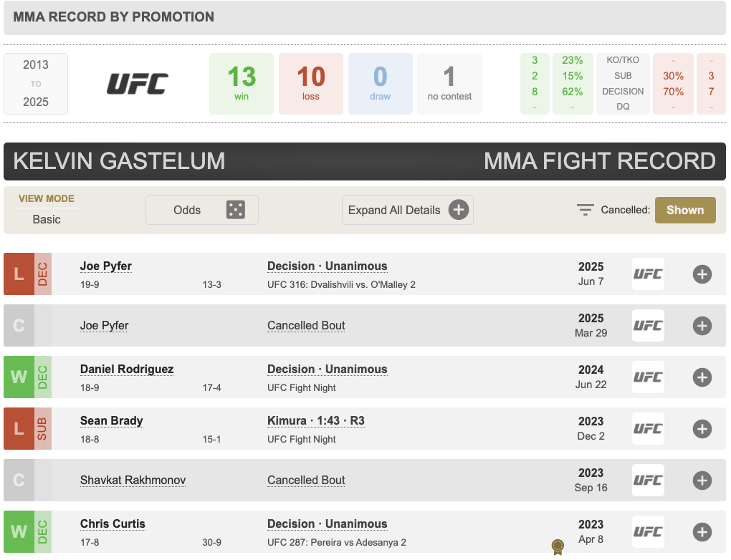Screen dimensions: 731x560
Task: Click the filter lines icon beside Cancelled
Action: click(x=585, y=210)
